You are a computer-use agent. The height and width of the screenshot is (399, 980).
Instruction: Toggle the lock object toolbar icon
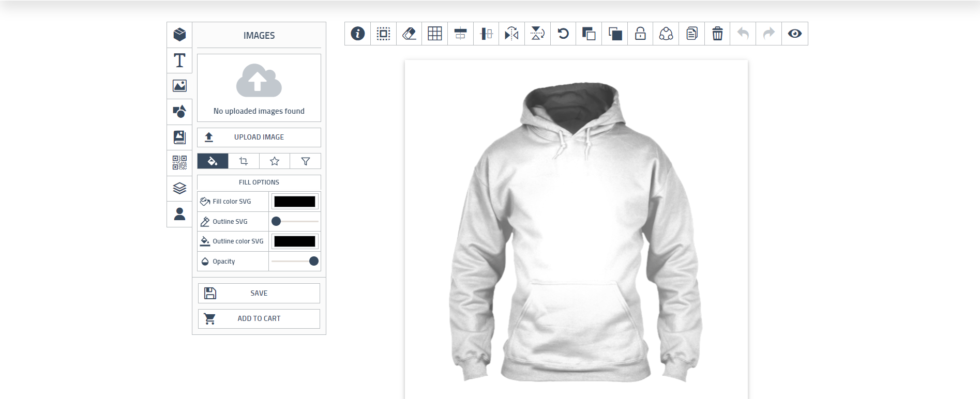pos(640,34)
